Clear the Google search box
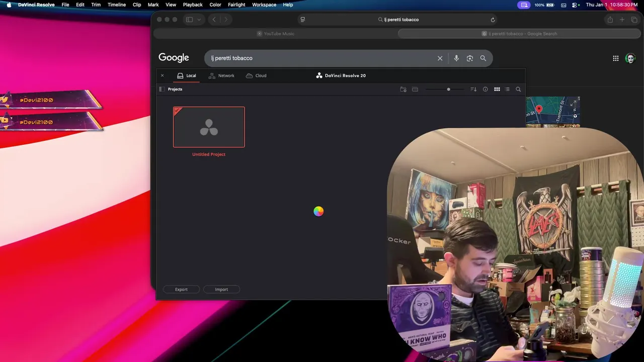Screen dimensions: 644x362 [440, 58]
